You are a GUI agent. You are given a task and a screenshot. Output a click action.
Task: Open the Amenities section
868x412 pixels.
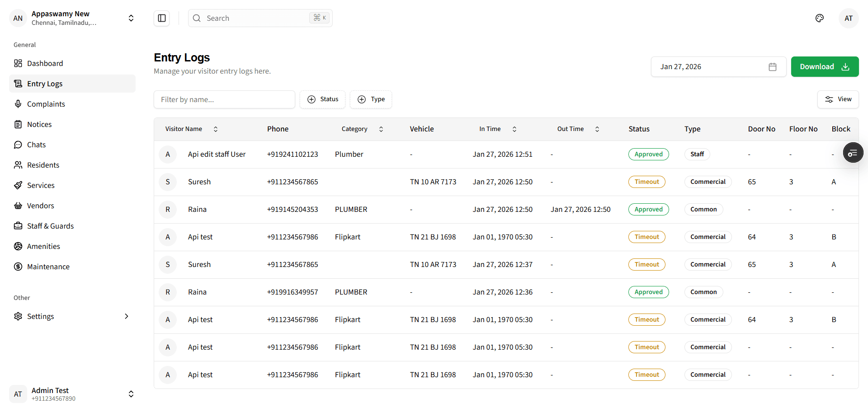point(43,246)
